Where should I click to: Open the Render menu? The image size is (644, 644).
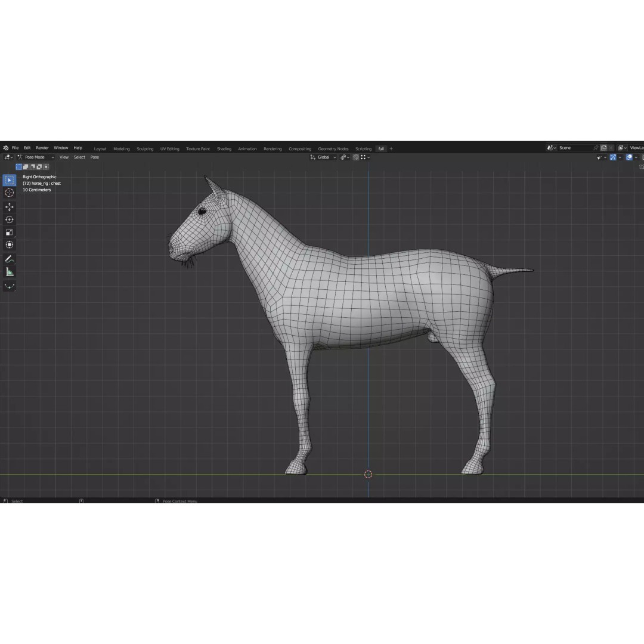(x=42, y=148)
